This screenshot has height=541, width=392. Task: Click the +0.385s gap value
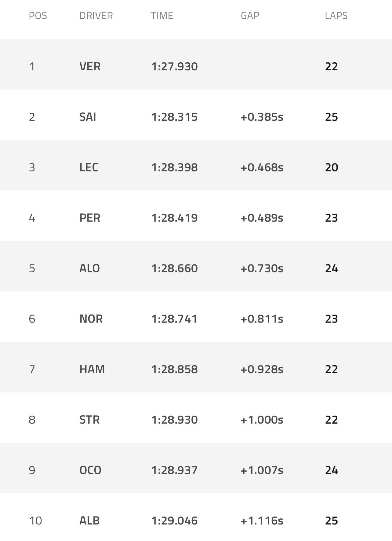(262, 117)
